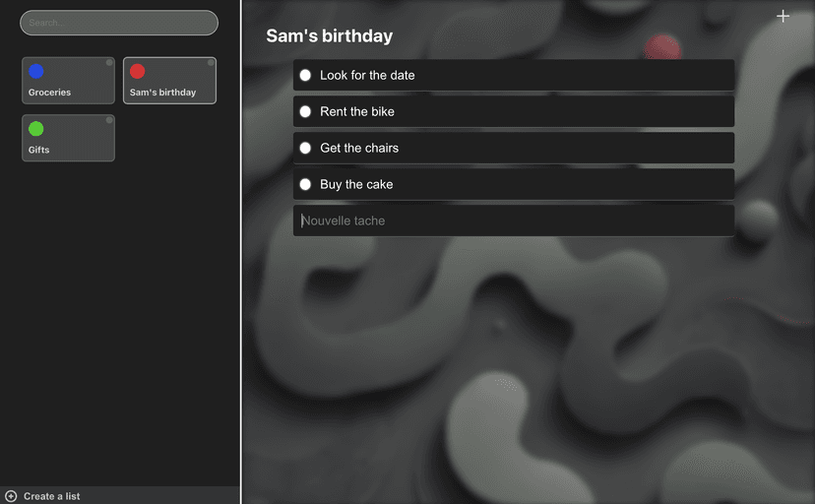
Task: Click the blue circle on Groceries card
Action: [x=36, y=71]
